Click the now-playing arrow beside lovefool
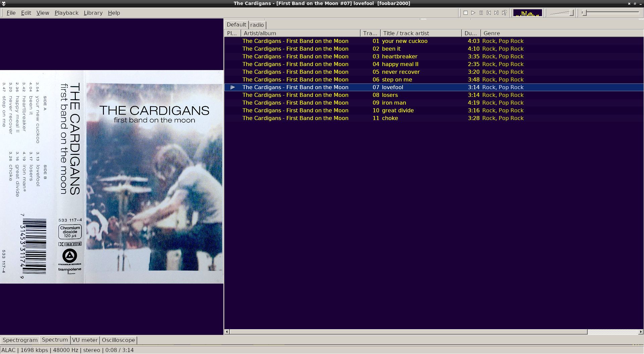 click(x=232, y=87)
